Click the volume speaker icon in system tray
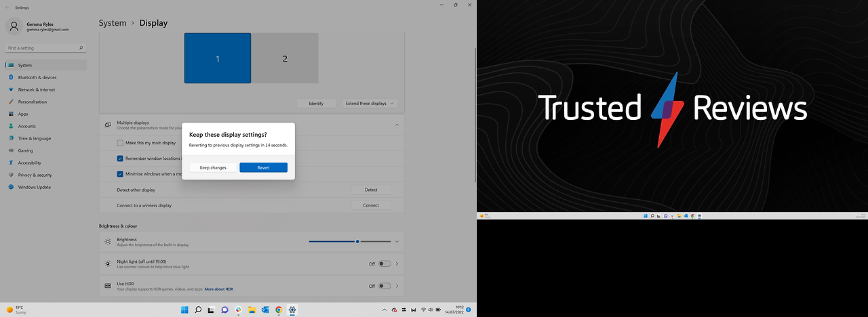 431,310
